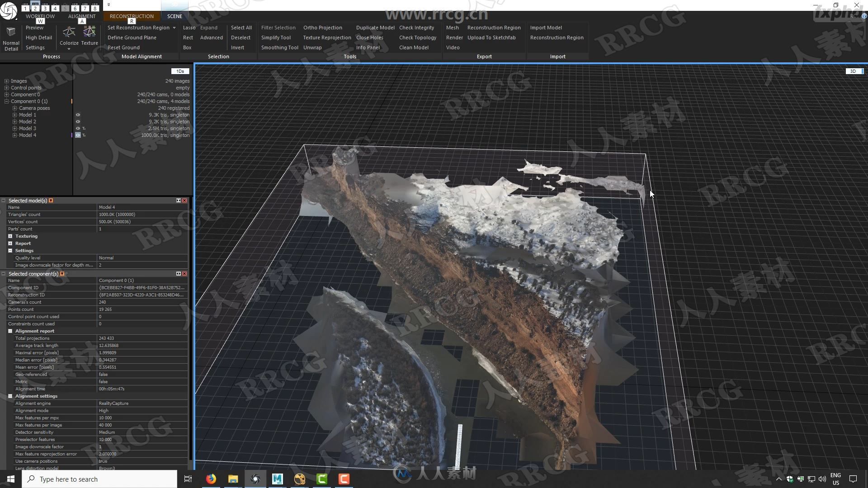Viewport: 868px width, 488px height.
Task: Open the Windows notification center
Action: coord(853,479)
